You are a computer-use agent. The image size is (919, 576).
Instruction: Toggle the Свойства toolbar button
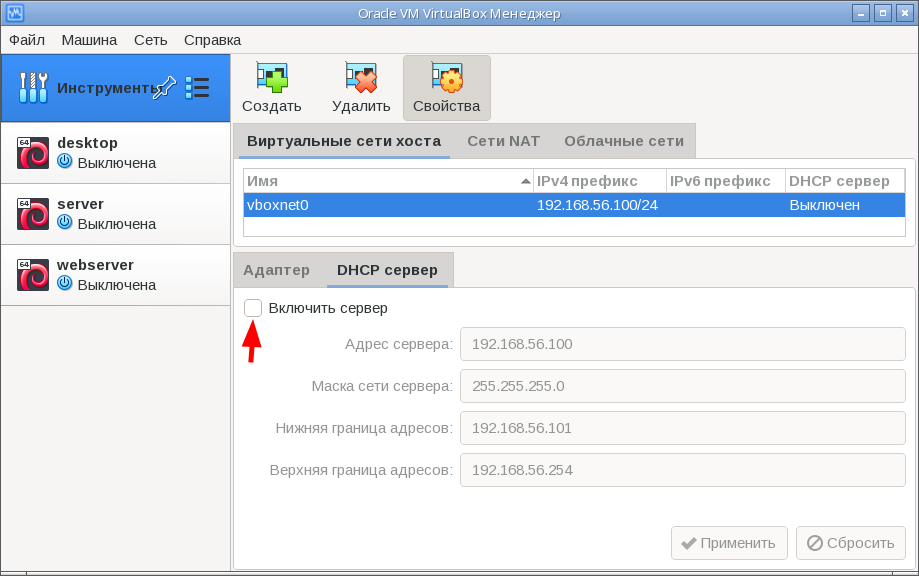tap(447, 88)
